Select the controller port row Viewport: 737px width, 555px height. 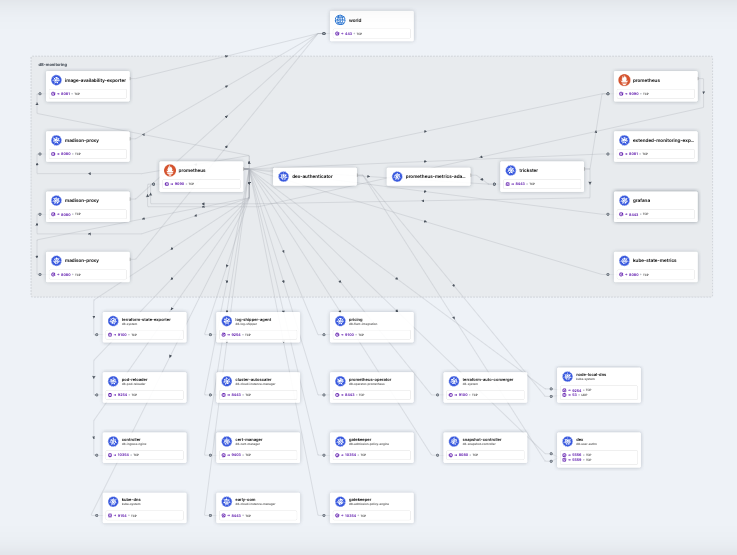pyautogui.click(x=145, y=455)
